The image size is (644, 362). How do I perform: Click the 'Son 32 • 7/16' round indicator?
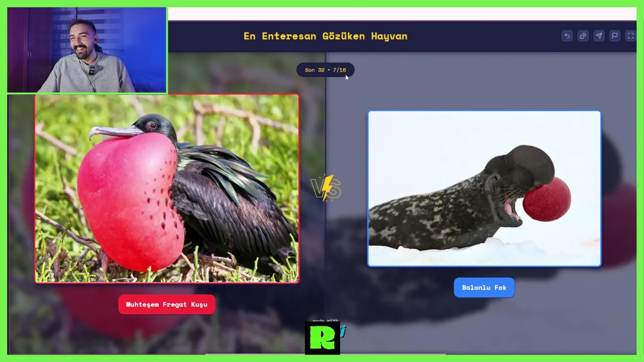pyautogui.click(x=325, y=70)
